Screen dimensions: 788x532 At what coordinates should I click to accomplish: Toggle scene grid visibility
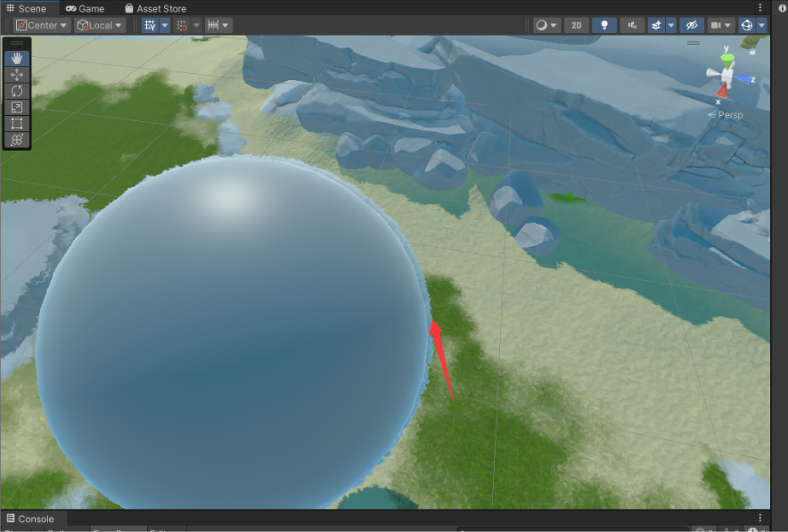150,25
